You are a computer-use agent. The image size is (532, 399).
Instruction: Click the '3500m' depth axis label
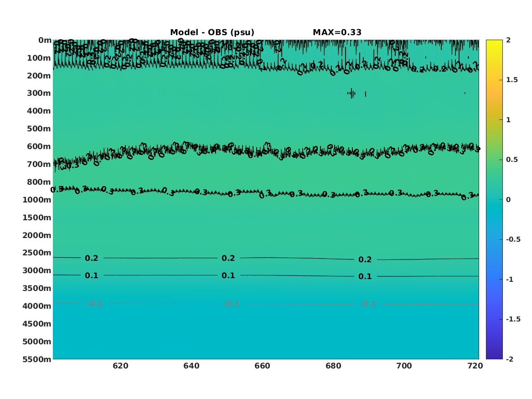[36, 288]
